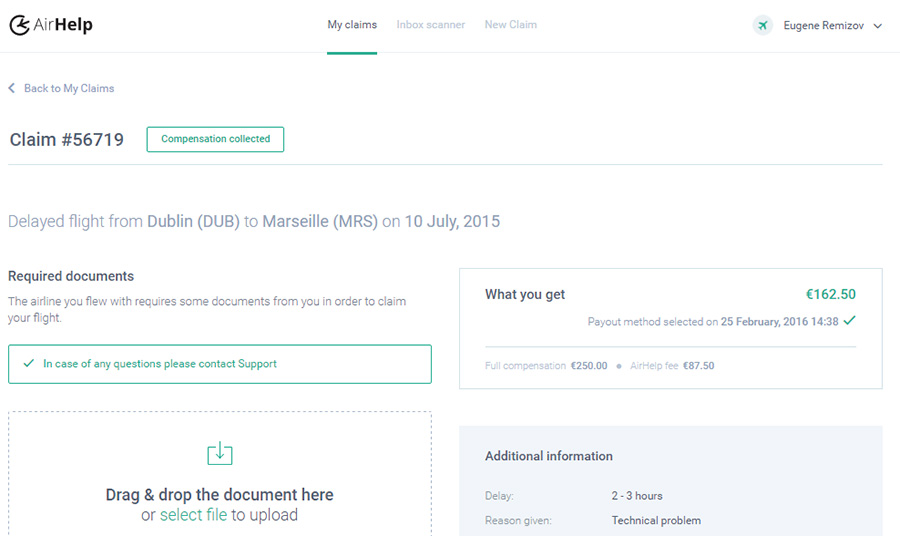The image size is (900, 536).
Task: Click the Additional information heading
Action: pyautogui.click(x=549, y=456)
